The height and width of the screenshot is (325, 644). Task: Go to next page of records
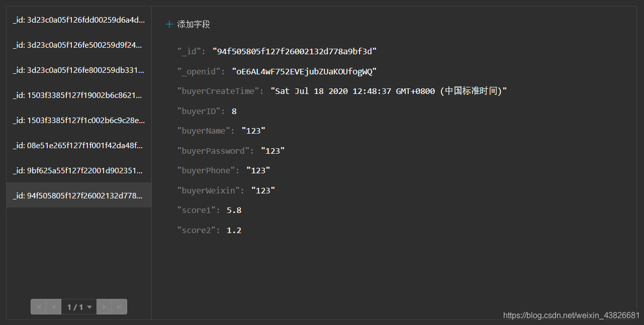coord(104,307)
